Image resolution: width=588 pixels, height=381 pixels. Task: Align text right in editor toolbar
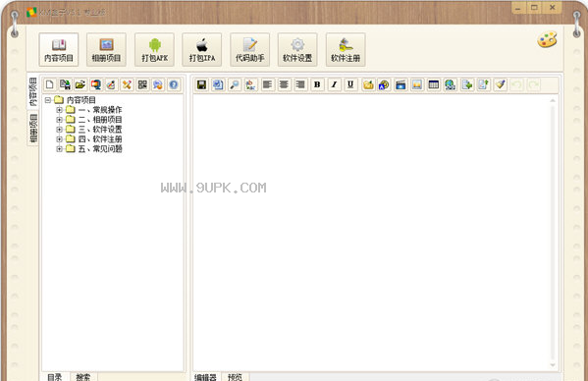300,84
